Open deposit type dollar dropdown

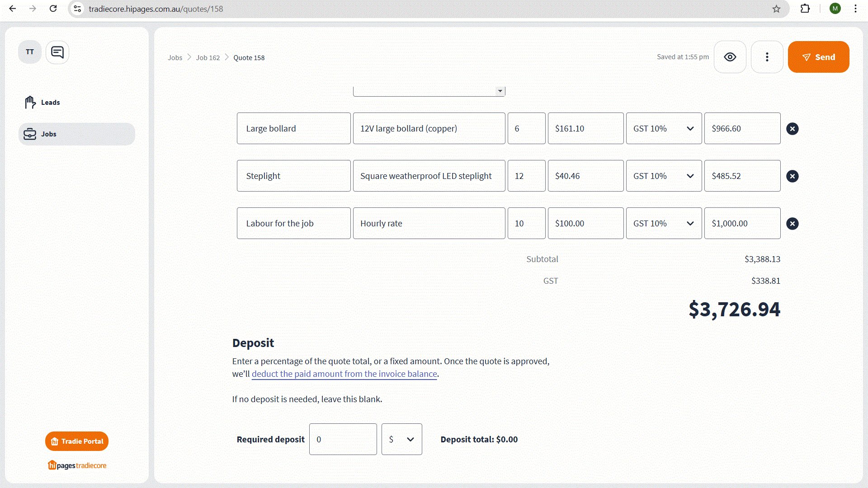[x=401, y=439]
